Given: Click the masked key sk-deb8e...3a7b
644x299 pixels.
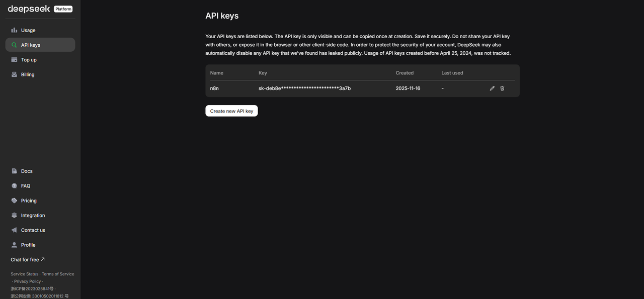Looking at the screenshot, I should pyautogui.click(x=304, y=88).
